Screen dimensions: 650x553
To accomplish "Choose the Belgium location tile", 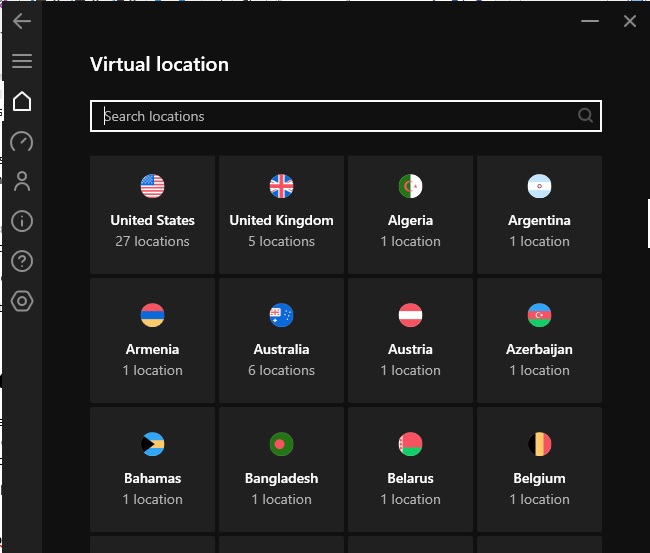I will point(539,469).
